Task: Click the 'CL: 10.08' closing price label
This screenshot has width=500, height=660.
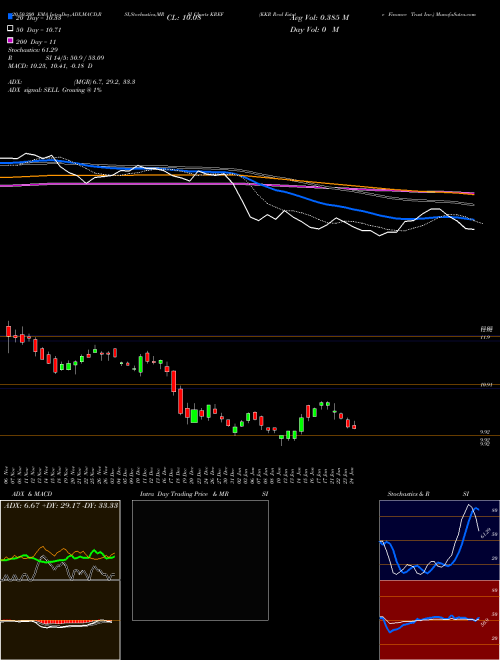Action: [184, 18]
